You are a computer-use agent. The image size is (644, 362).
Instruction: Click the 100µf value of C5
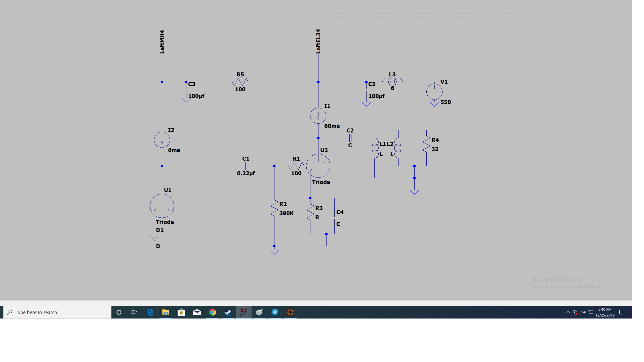[376, 96]
